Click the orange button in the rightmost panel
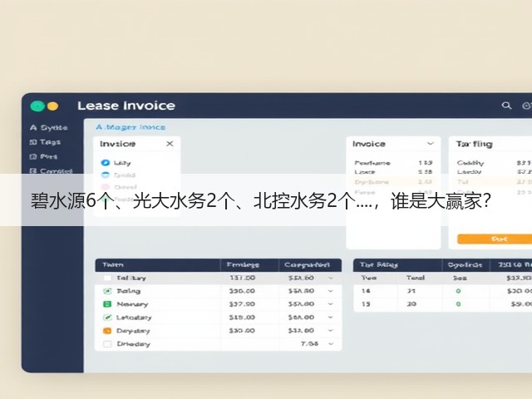 (495, 239)
